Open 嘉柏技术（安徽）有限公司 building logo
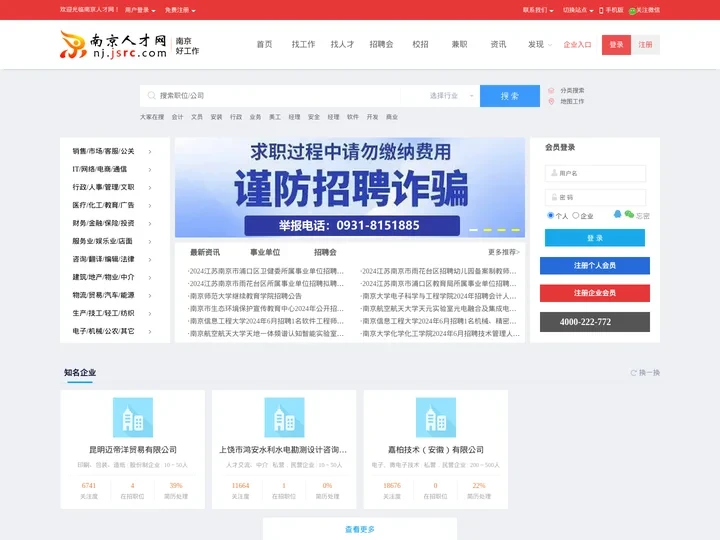 coord(436,417)
